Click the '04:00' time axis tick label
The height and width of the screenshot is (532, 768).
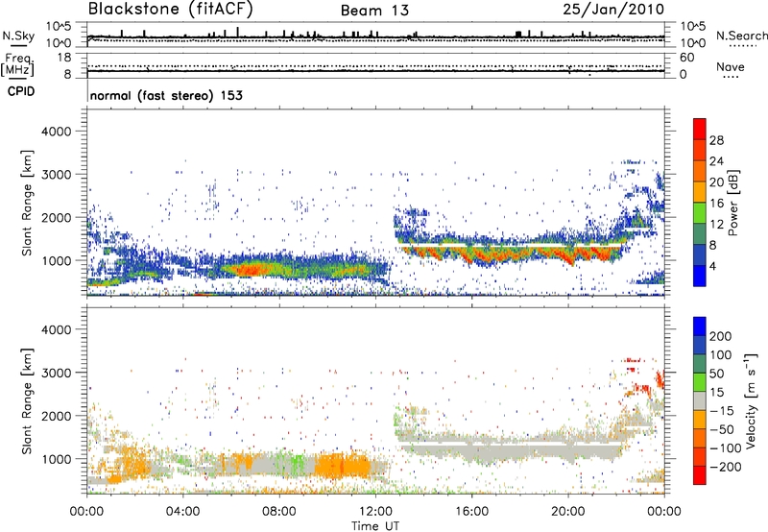tap(182, 512)
